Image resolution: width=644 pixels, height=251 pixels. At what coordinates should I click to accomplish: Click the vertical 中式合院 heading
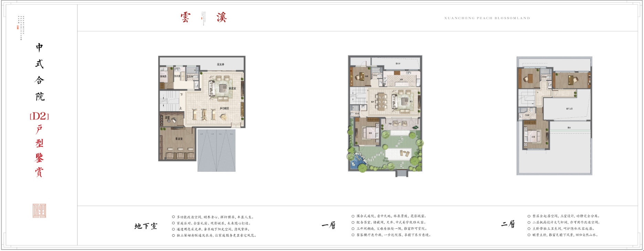click(40, 72)
